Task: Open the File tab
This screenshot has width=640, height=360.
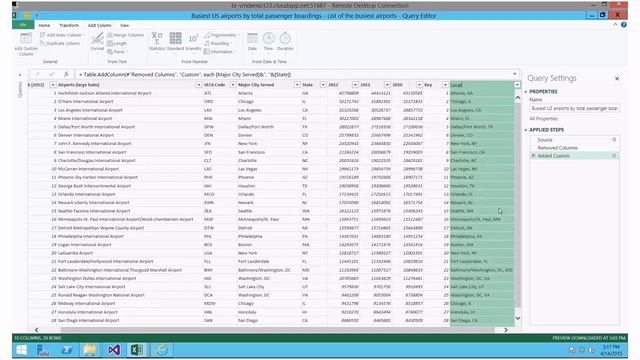Action: (23, 25)
